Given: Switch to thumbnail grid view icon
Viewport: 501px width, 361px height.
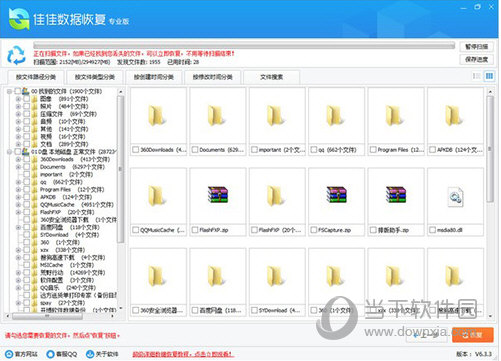Looking at the screenshot, I should (x=489, y=76).
